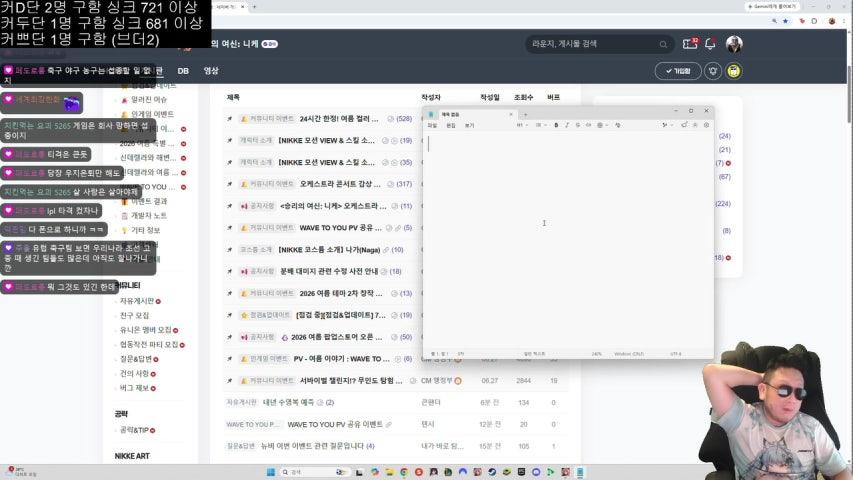Open Discord icon in the taskbar
The image size is (853, 480).
click(536, 472)
